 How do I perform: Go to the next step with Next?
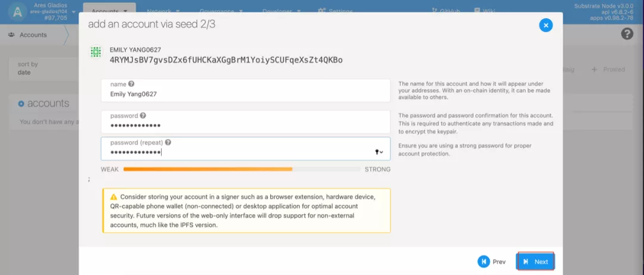tap(535, 261)
